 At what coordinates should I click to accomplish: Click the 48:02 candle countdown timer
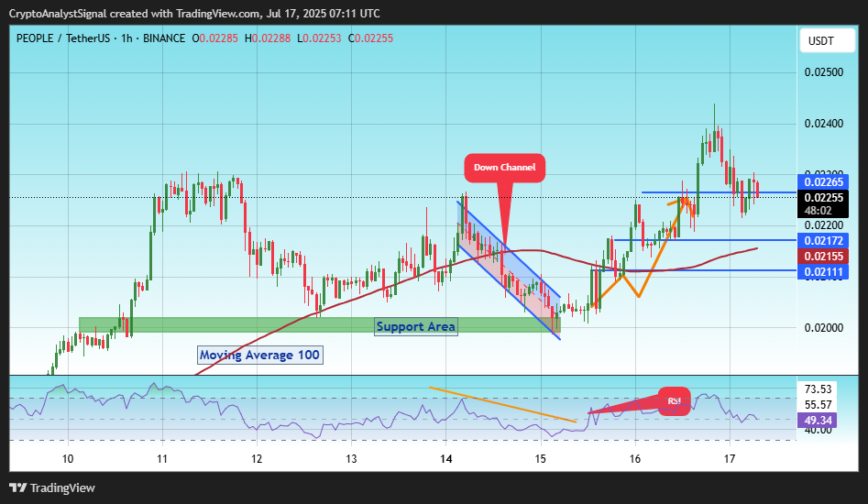[819, 211]
